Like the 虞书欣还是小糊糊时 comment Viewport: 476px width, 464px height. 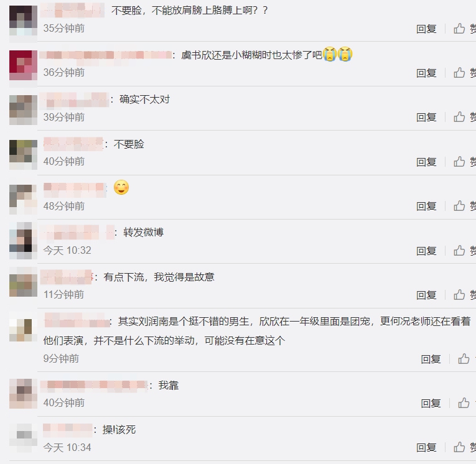pyautogui.click(x=459, y=73)
